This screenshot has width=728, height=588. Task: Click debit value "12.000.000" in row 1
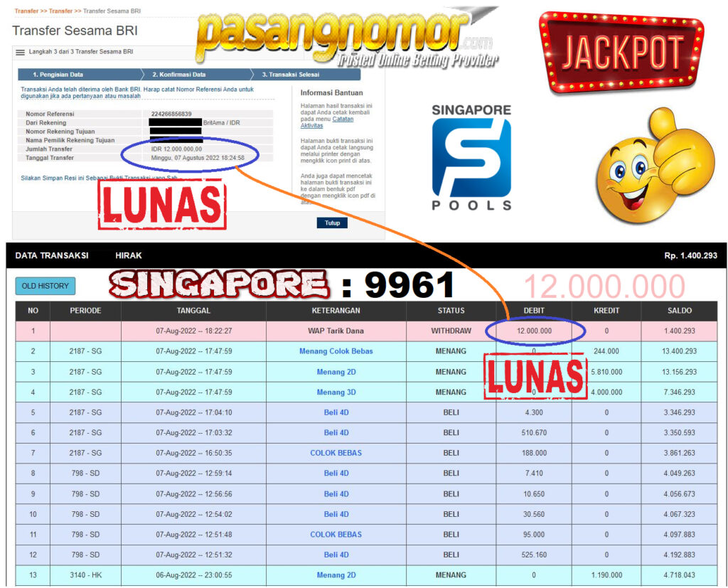(x=534, y=331)
